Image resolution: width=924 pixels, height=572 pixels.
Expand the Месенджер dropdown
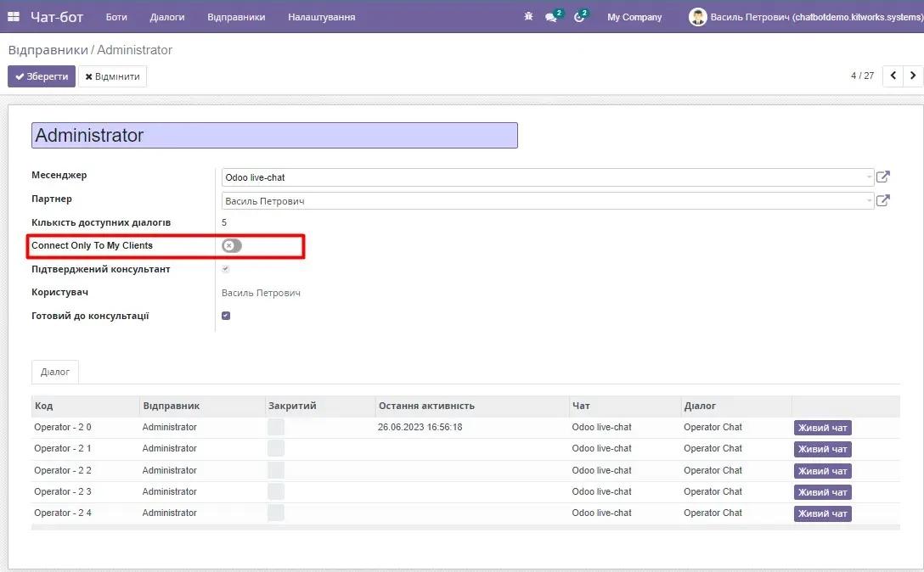tap(869, 178)
